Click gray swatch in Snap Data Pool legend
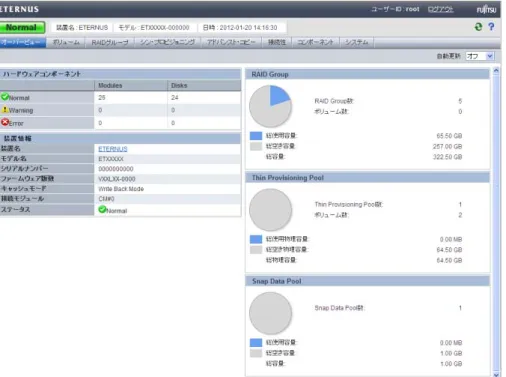The image size is (506, 377). click(256, 353)
